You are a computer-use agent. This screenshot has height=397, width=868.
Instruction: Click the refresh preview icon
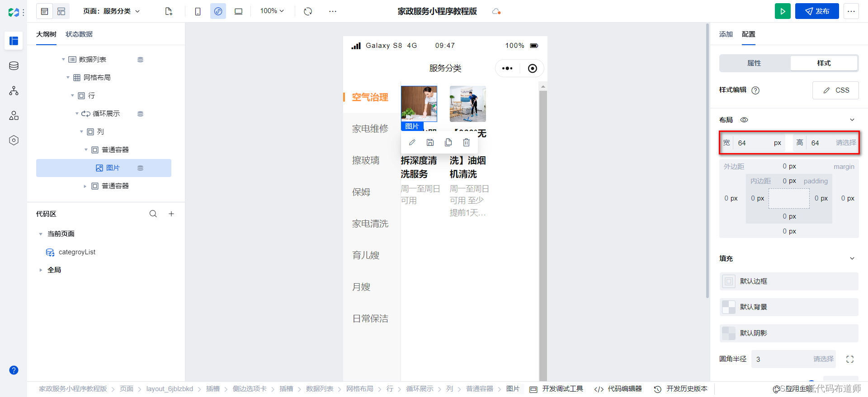click(x=308, y=11)
